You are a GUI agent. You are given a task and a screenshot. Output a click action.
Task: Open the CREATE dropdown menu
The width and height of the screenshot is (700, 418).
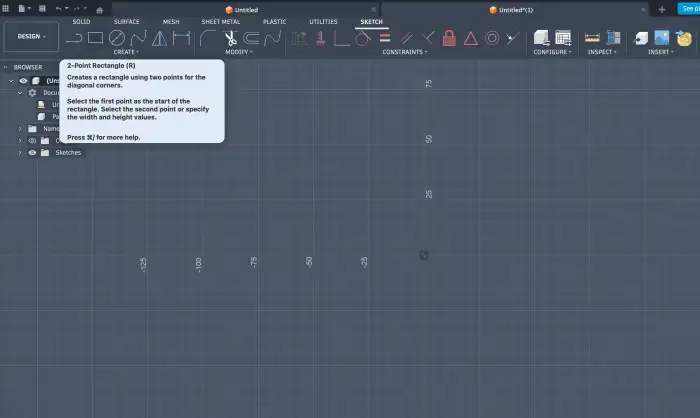[126, 52]
